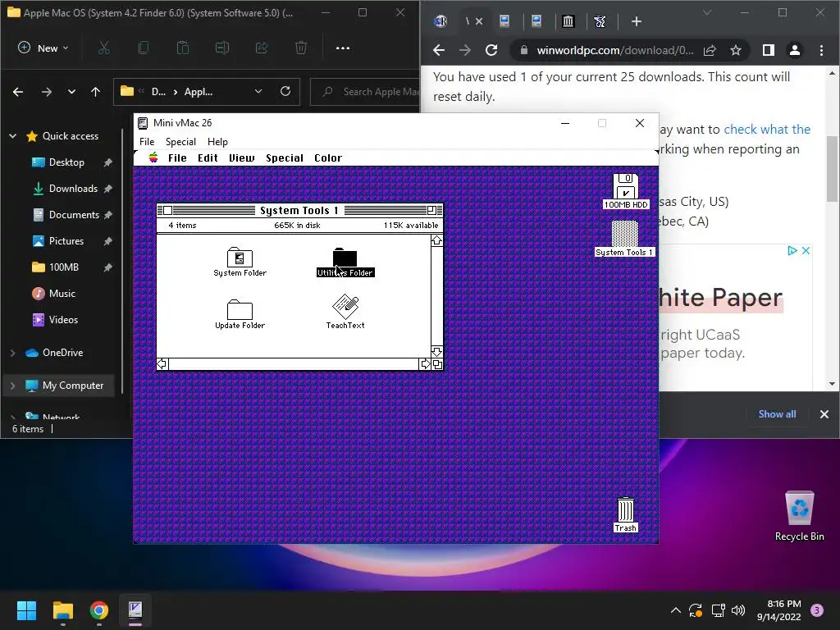Viewport: 840px width, 630px height.
Task: Open the taskbar volume icon
Action: 738,610
